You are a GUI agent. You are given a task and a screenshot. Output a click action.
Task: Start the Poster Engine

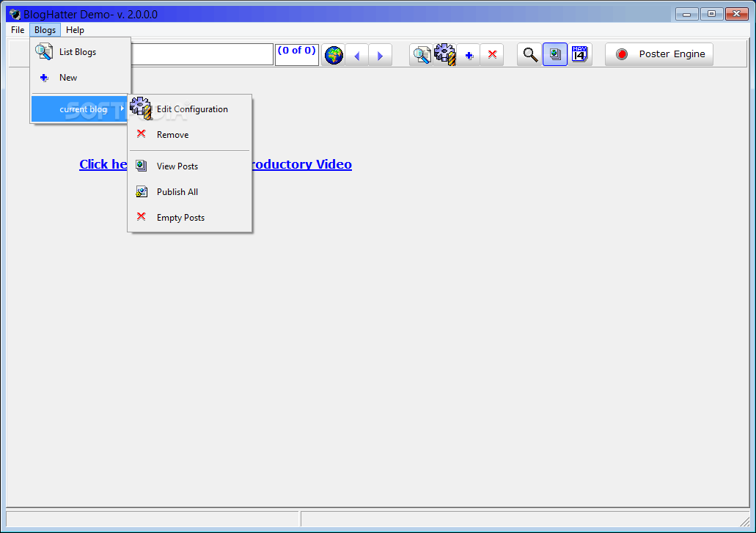click(659, 54)
